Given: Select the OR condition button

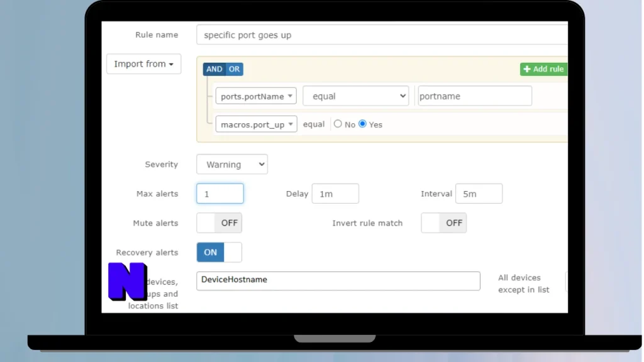Looking at the screenshot, I should pos(235,69).
